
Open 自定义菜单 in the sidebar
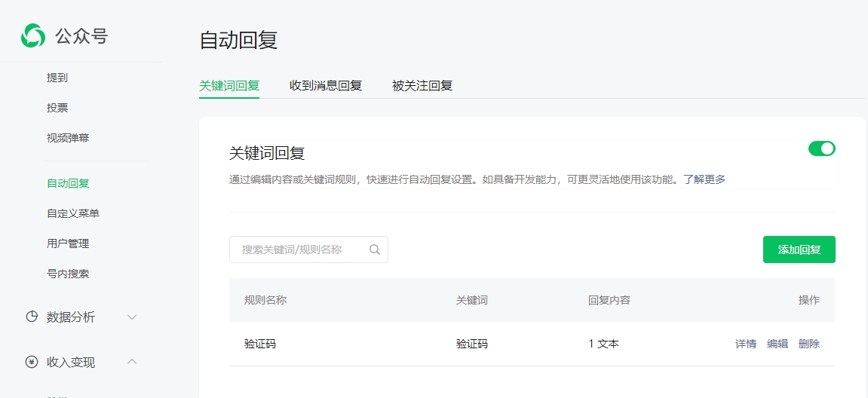click(x=73, y=213)
